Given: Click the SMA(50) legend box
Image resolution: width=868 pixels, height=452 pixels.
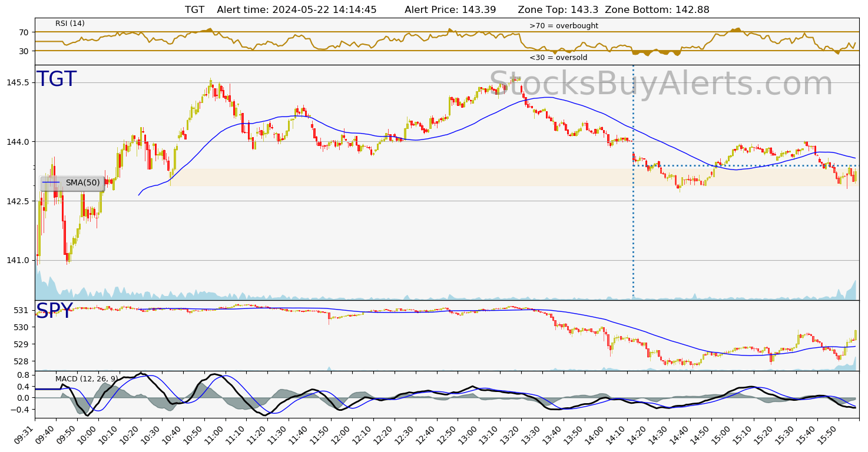Looking at the screenshot, I should 72,183.
